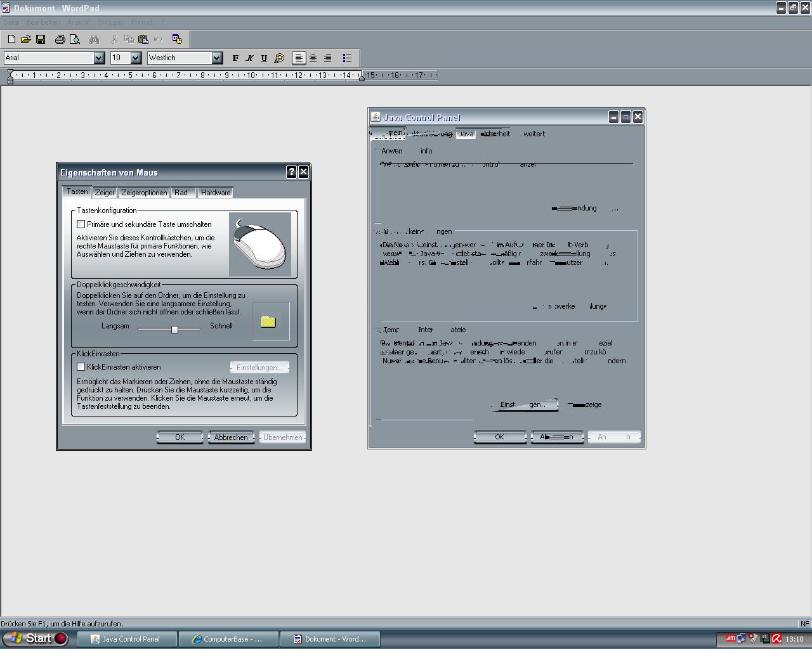Open the ? help menu
This screenshot has width=812, height=672.
pos(162,22)
